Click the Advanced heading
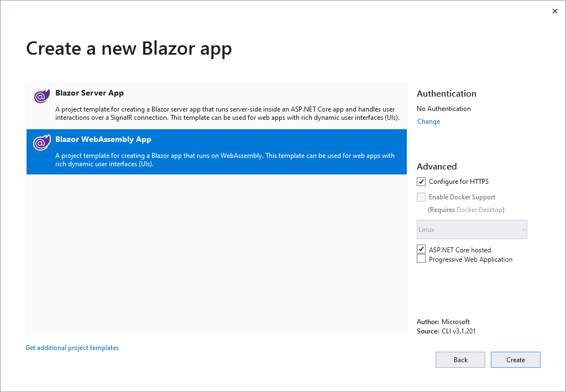This screenshot has height=392, width=566. coord(437,167)
